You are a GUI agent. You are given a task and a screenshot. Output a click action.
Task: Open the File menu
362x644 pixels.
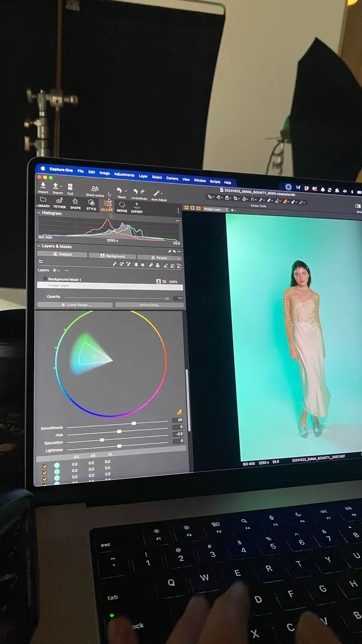tap(80, 171)
